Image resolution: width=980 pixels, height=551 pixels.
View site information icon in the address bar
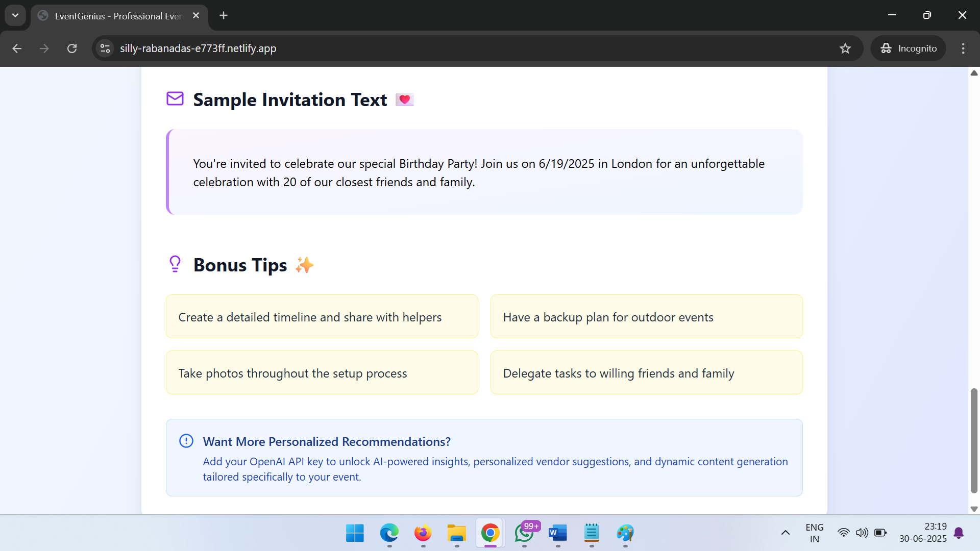pyautogui.click(x=105, y=48)
